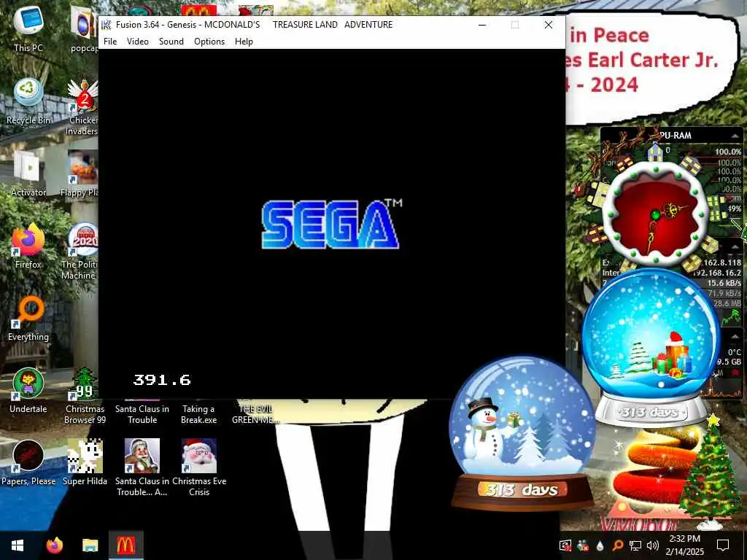This screenshot has width=747, height=560.
Task: Click the McDonald's Fusion taskbar button
Action: 125,545
